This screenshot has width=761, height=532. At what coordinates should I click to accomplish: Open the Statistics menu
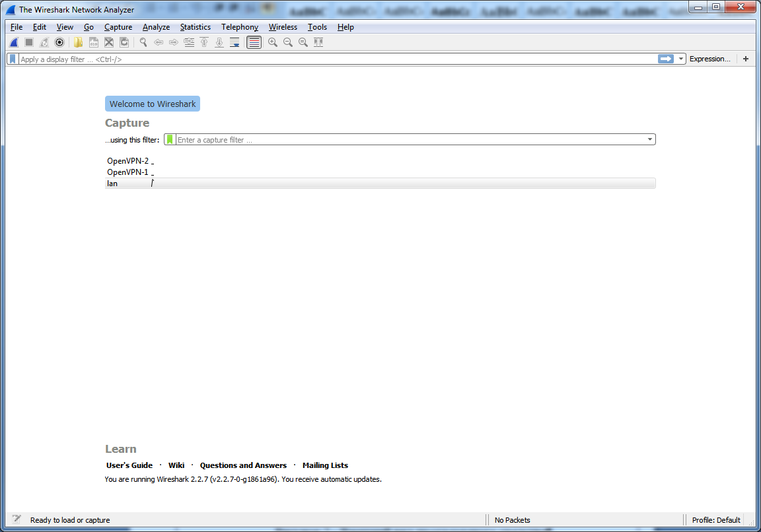click(x=196, y=27)
